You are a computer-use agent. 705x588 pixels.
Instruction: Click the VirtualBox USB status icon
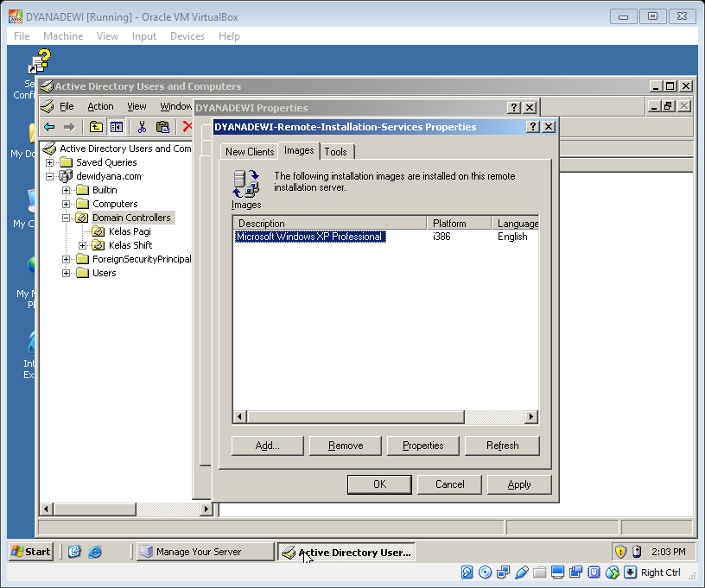point(522,572)
